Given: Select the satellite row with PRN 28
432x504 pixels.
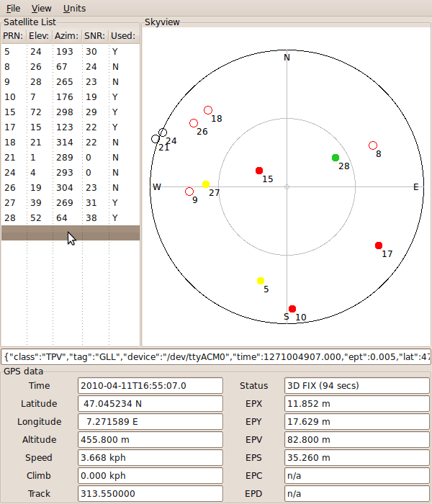Looking at the screenshot, I should [x=70, y=217].
